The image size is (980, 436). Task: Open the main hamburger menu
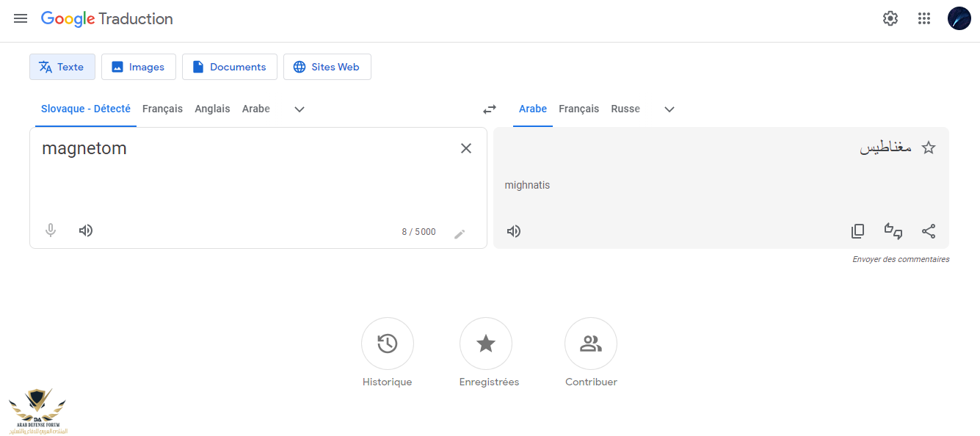(x=21, y=18)
